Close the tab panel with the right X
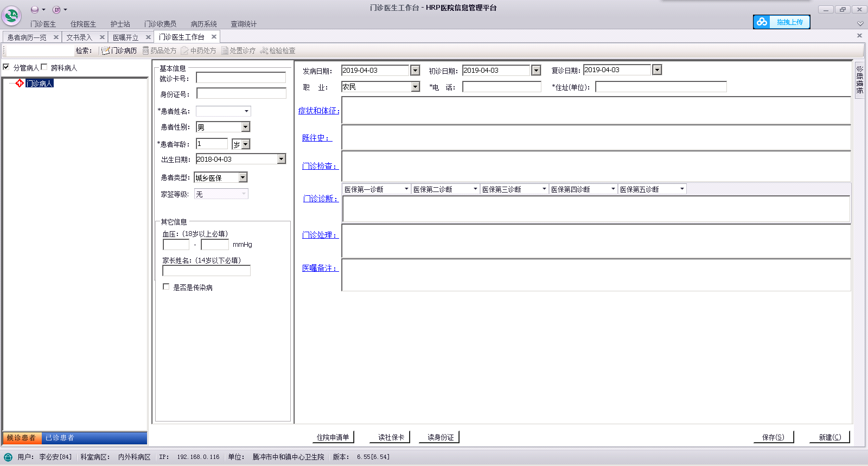The width and height of the screenshot is (868, 466). pyautogui.click(x=859, y=36)
